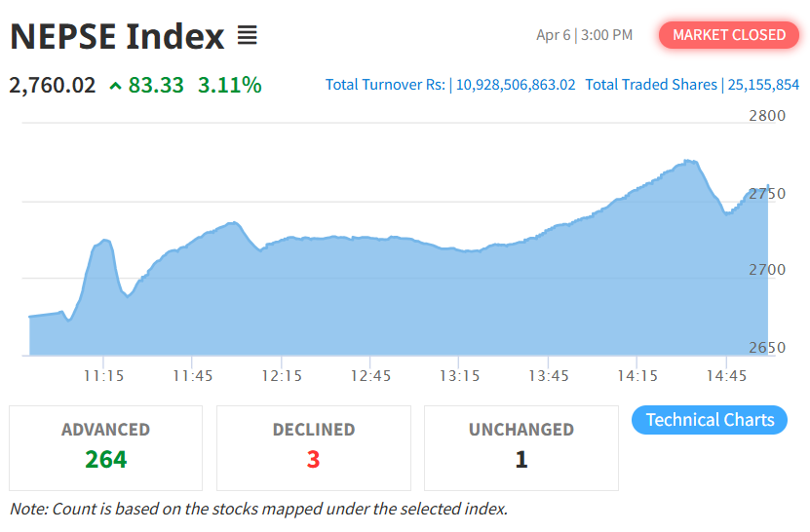This screenshot has width=810, height=532.
Task: Click the 3.11% percentage change value
Action: [229, 85]
